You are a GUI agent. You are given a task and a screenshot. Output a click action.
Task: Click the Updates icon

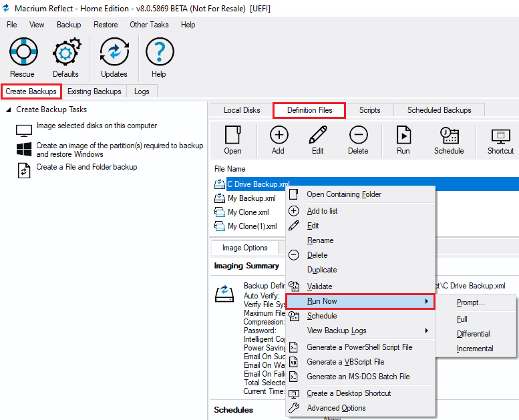point(114,51)
